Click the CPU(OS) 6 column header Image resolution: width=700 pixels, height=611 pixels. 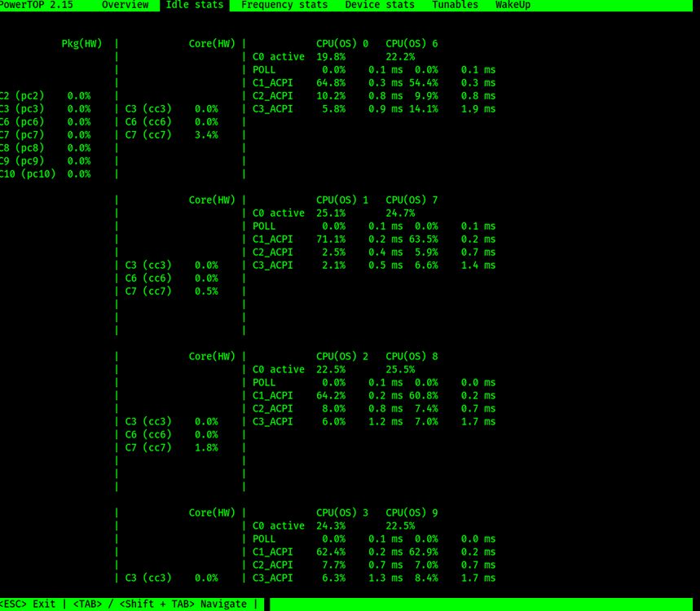coord(412,44)
